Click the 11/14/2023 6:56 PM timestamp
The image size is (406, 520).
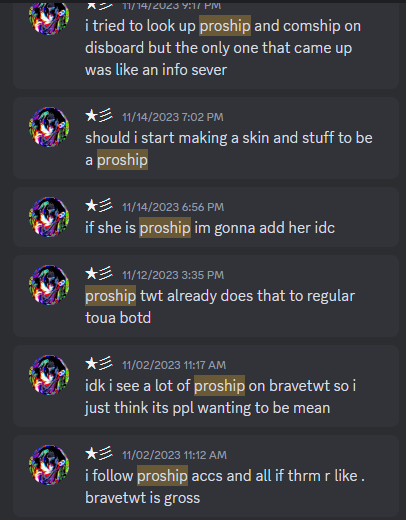point(173,207)
